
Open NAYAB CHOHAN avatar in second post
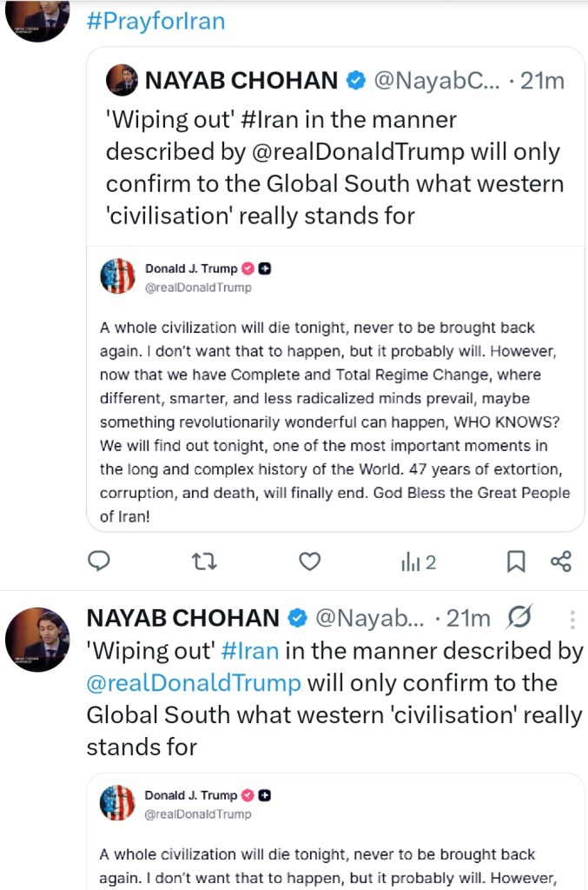37,641
